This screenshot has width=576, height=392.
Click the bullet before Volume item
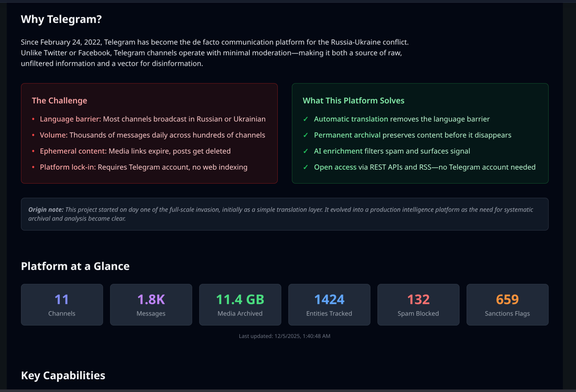[x=33, y=135]
